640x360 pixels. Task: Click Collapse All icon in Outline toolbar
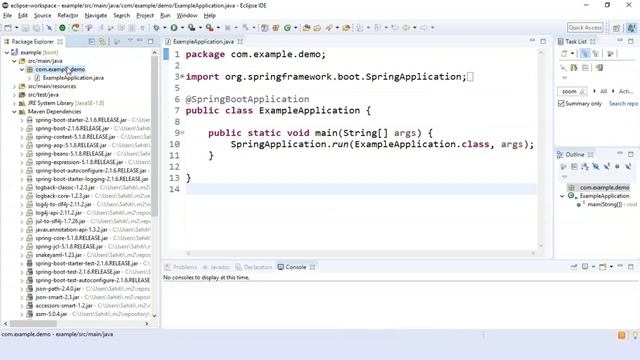[574, 167]
